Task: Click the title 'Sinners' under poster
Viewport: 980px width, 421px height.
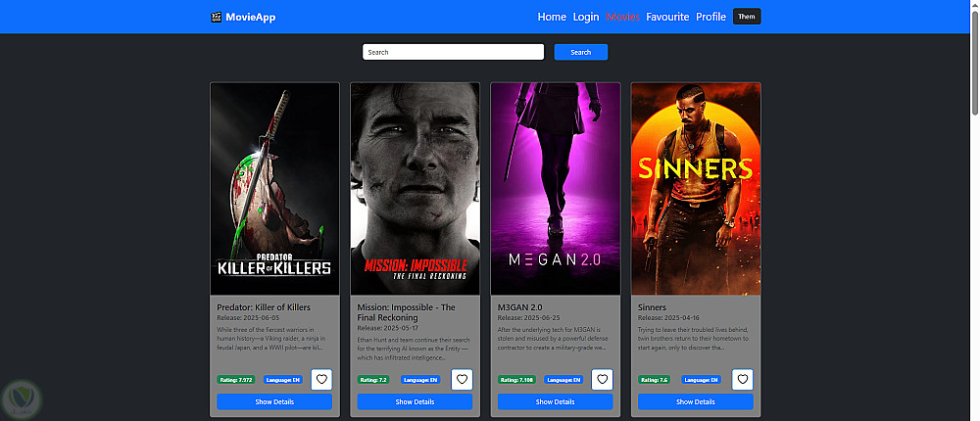Action: pos(652,307)
